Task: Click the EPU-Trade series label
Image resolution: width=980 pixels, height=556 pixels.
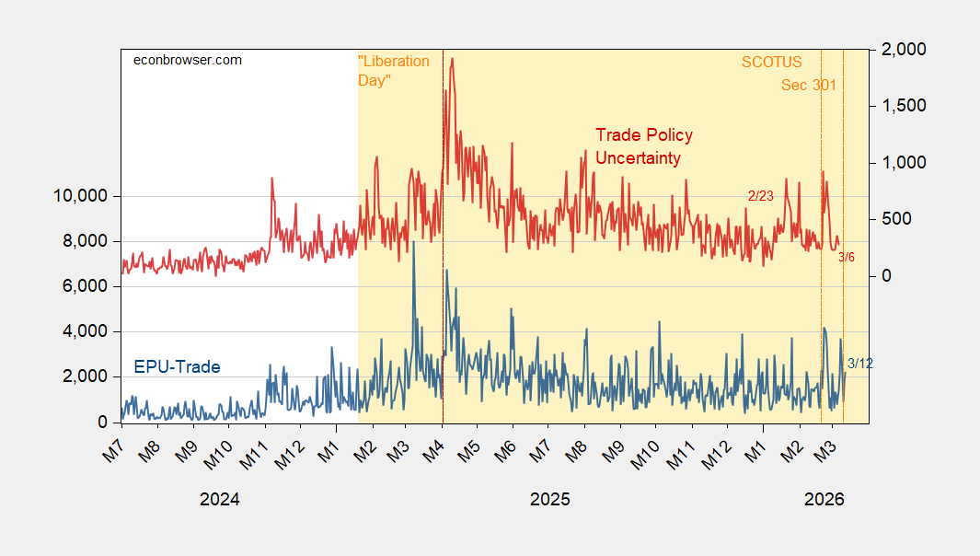Action: [x=177, y=367]
